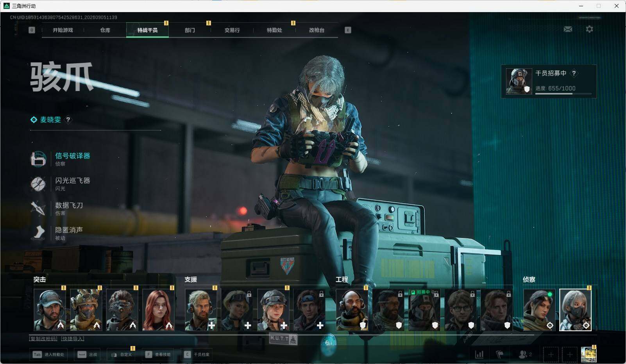The width and height of the screenshot is (626, 364).
Task: Go to the 特勤处 tab
Action: tap(274, 30)
